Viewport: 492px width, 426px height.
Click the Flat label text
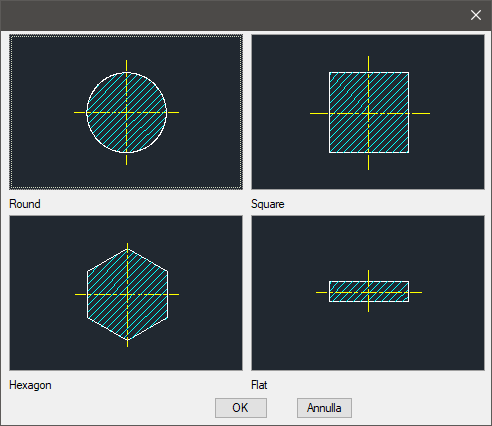click(259, 385)
